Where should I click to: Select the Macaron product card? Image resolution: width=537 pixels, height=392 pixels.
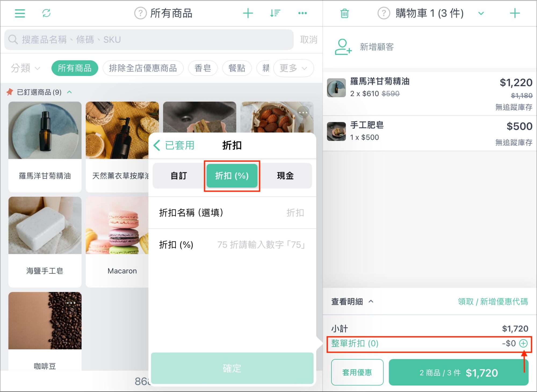point(117,242)
